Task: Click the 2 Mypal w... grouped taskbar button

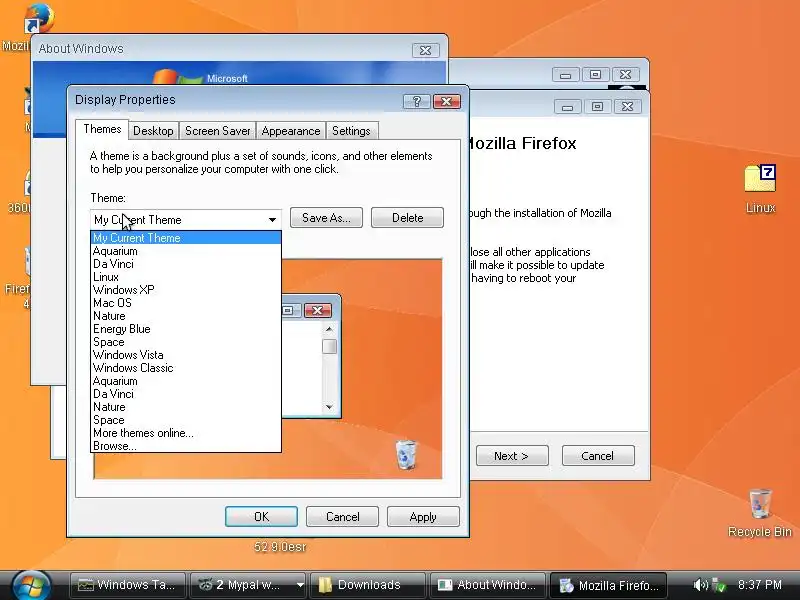Action: coord(242,585)
